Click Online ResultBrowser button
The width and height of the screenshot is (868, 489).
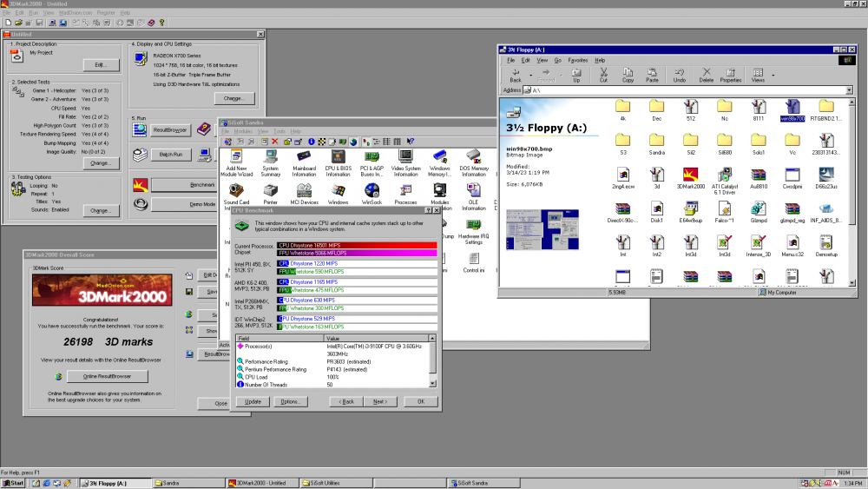107,377
